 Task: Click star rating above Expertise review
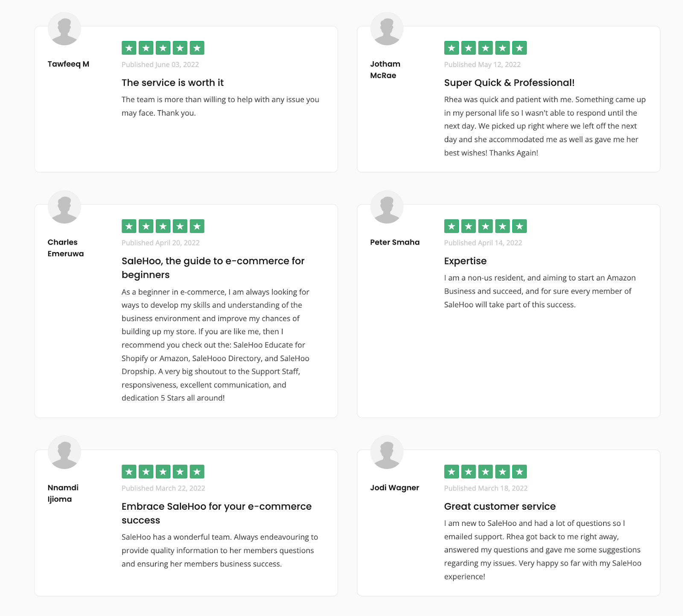pyautogui.click(x=485, y=226)
